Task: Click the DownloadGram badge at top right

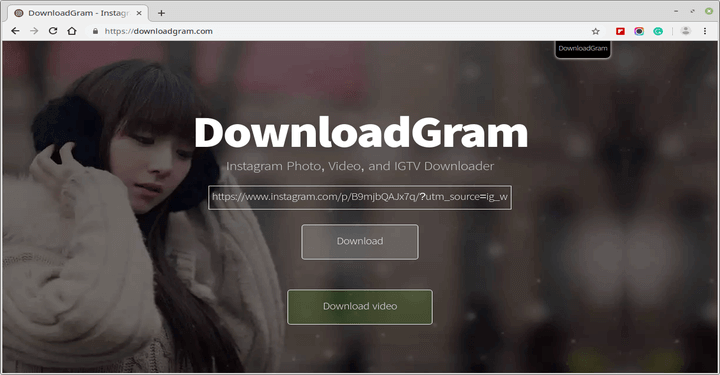Action: pyautogui.click(x=583, y=49)
